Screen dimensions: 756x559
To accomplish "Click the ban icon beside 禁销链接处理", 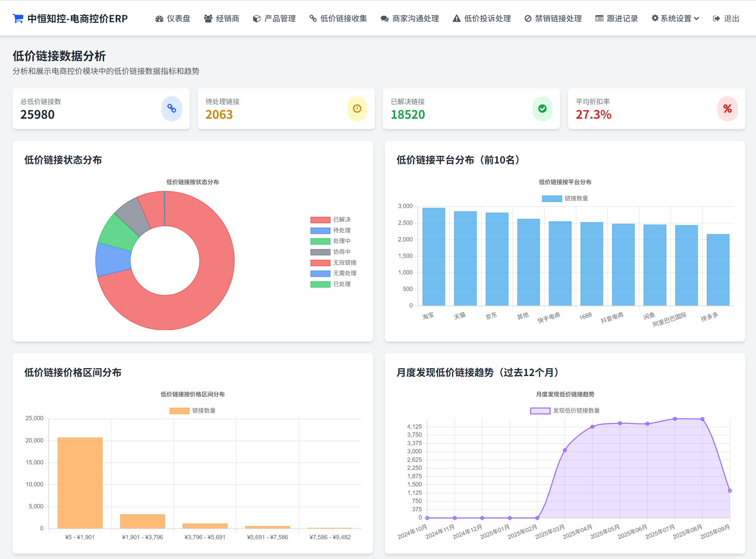I will [528, 19].
